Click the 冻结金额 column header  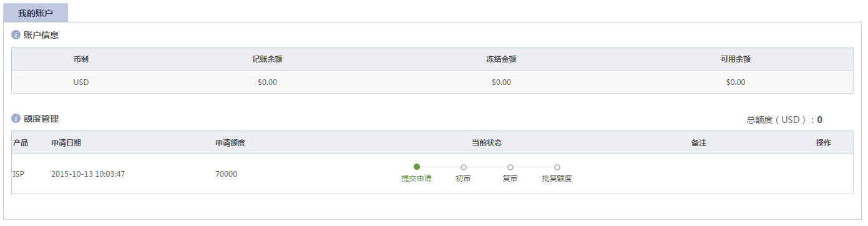[x=502, y=59]
